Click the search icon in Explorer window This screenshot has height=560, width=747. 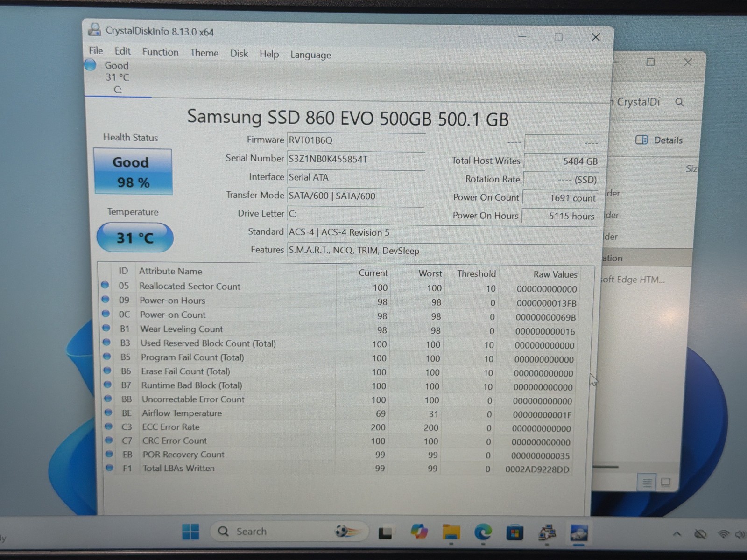(x=679, y=102)
